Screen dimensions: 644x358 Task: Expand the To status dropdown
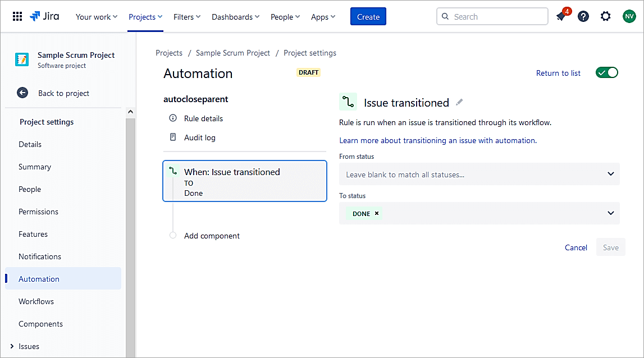tap(611, 213)
